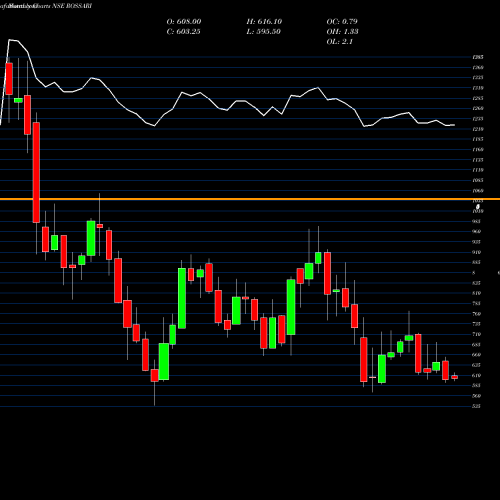Click the 610 price axis label

[x=477, y=376]
